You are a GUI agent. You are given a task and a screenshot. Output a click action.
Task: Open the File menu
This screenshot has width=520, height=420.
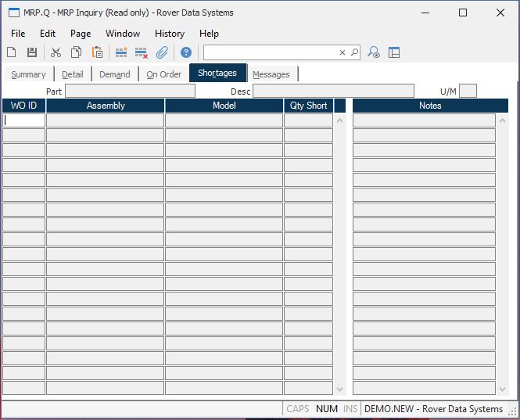(x=18, y=34)
